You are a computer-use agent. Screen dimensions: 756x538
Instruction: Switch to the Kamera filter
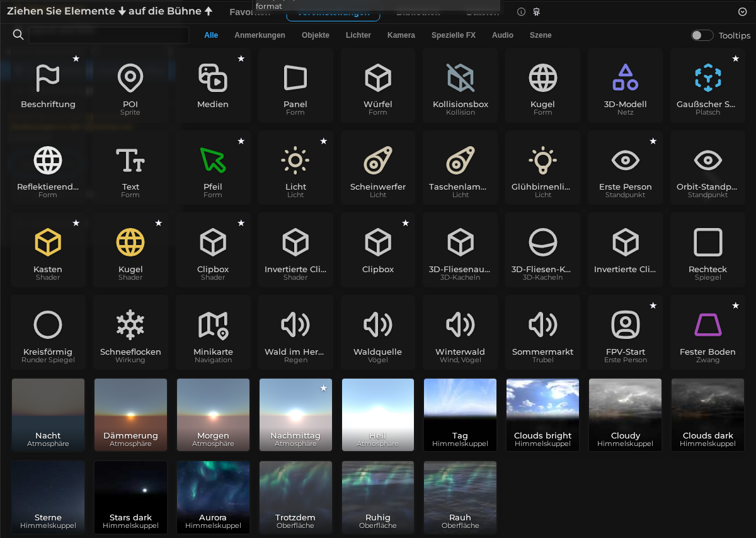[x=401, y=35]
